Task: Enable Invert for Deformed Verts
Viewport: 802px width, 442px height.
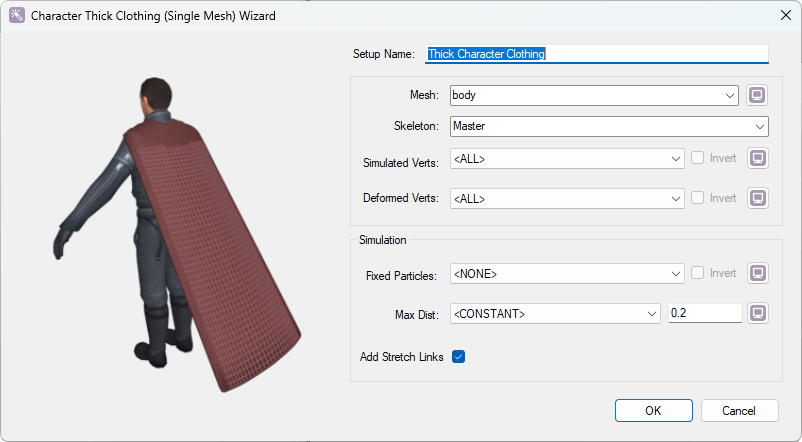Action: (698, 197)
